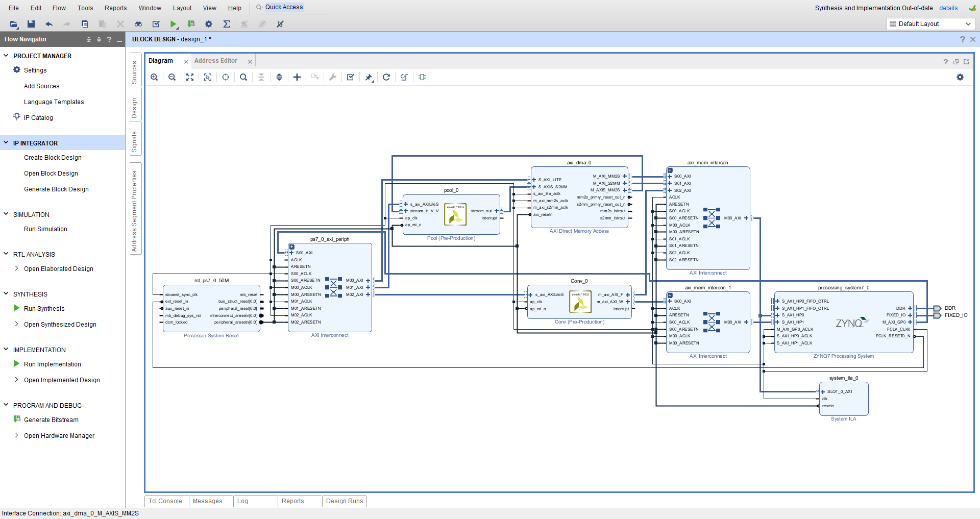The image size is (980, 519).
Task: Expand the ps7_0_axi_periph block plus toggle
Action: 292,247
